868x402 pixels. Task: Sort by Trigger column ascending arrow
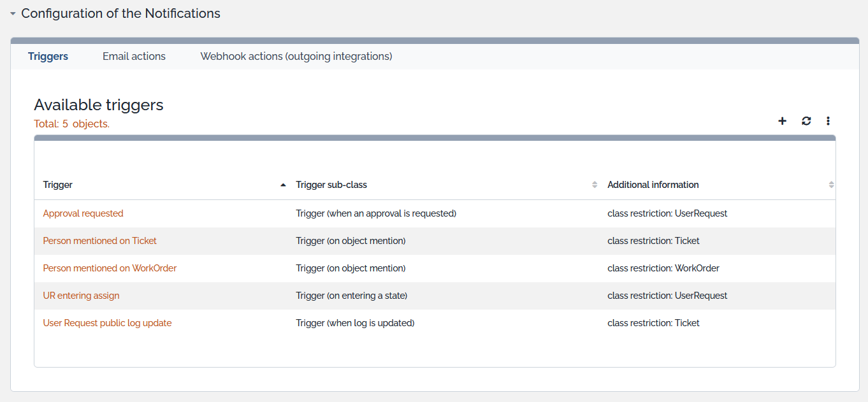(283, 185)
